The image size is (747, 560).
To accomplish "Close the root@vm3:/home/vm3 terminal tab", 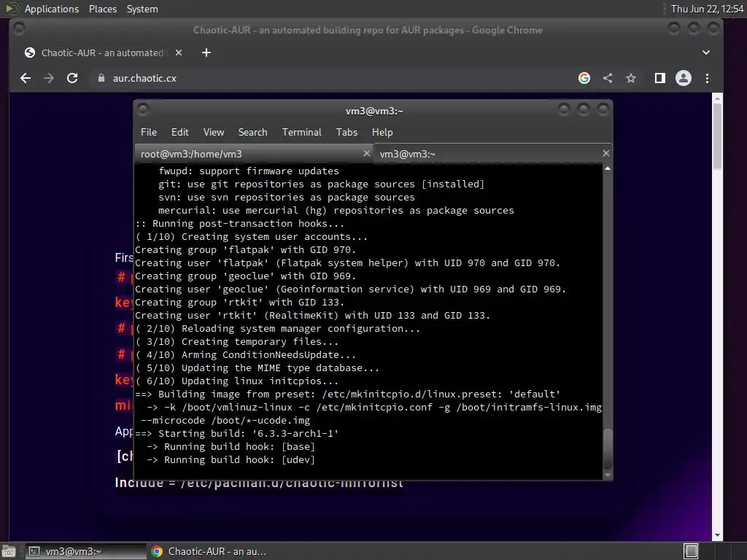I will point(366,153).
